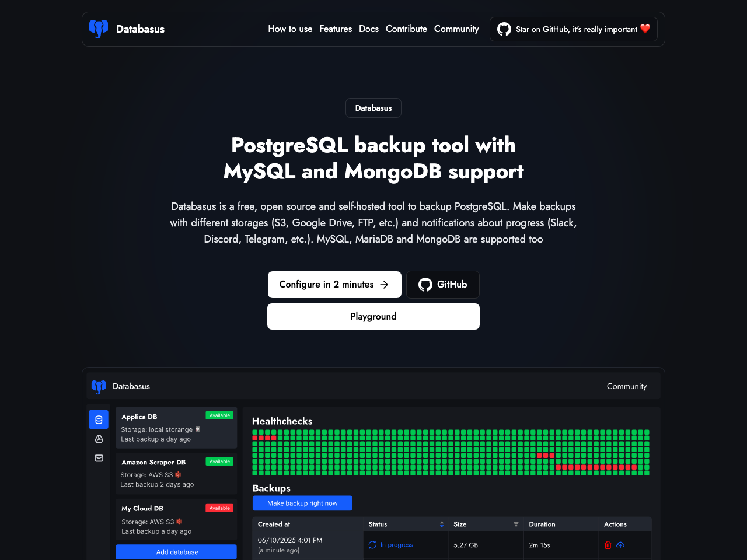Screen dimensions: 747x560
Task: Open the Storages (Google Drive) sidebar icon
Action: pos(99,439)
